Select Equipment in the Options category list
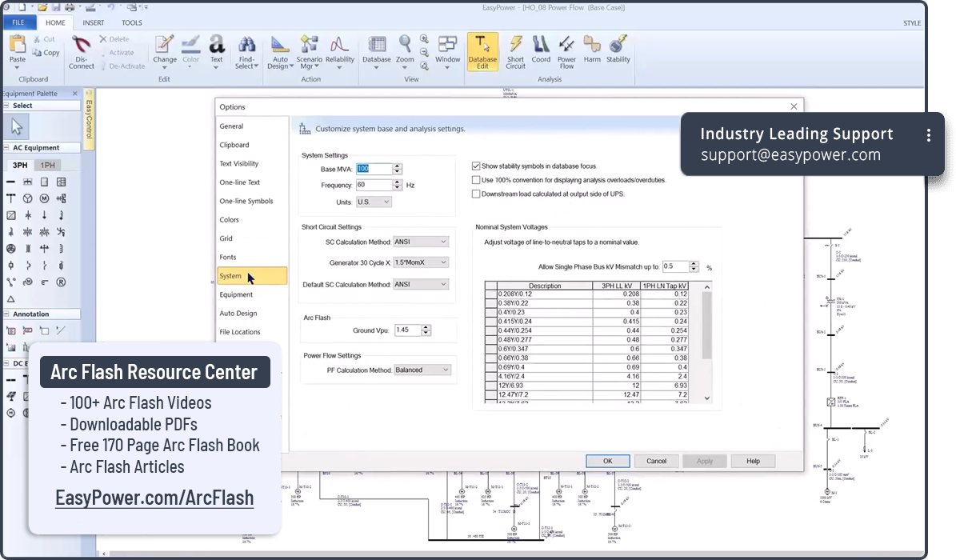Image resolution: width=956 pixels, height=560 pixels. (x=236, y=294)
